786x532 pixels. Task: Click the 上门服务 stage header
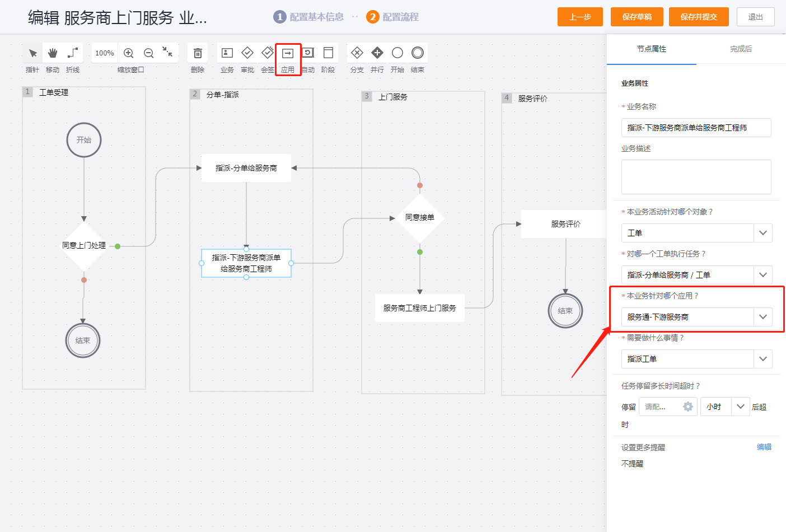tap(392, 97)
